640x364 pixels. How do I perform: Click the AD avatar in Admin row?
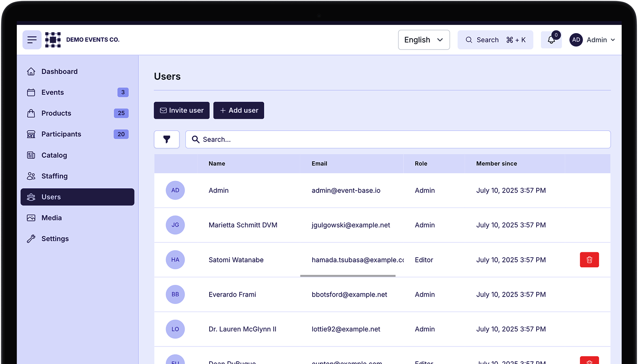point(175,190)
